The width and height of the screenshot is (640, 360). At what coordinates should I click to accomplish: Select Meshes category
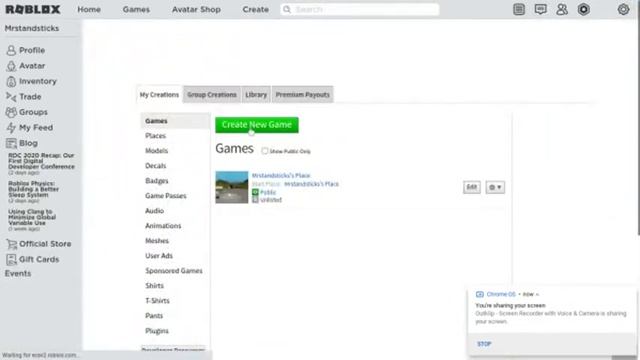(157, 241)
